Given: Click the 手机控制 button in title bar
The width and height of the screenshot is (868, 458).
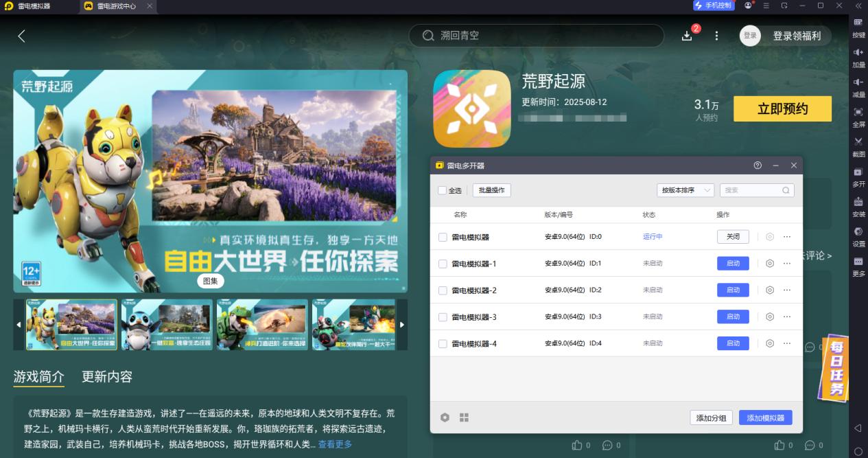Looking at the screenshot, I should (x=713, y=5).
